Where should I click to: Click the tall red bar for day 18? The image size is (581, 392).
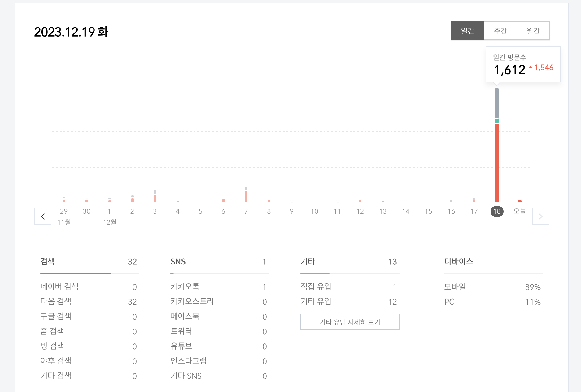pyautogui.click(x=497, y=163)
